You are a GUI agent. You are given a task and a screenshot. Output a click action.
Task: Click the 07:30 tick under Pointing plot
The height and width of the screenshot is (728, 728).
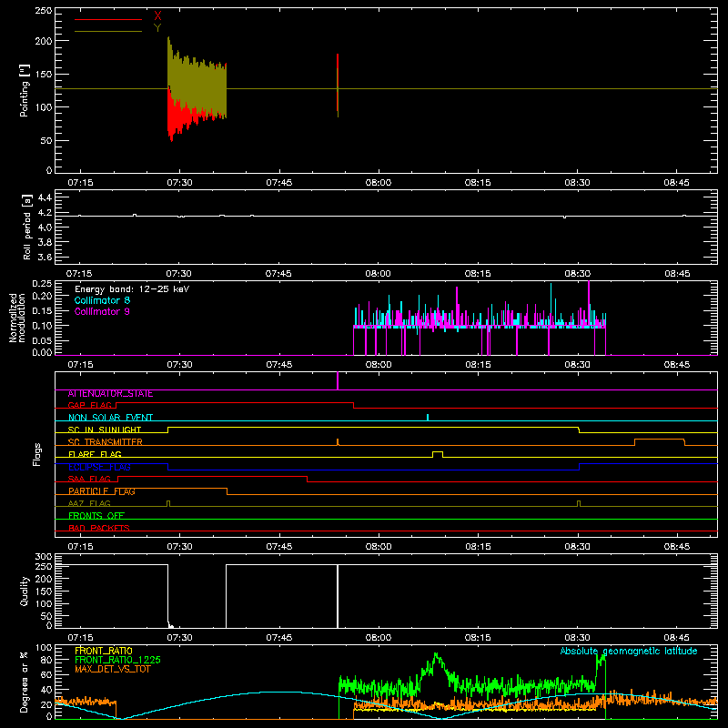coord(179,183)
